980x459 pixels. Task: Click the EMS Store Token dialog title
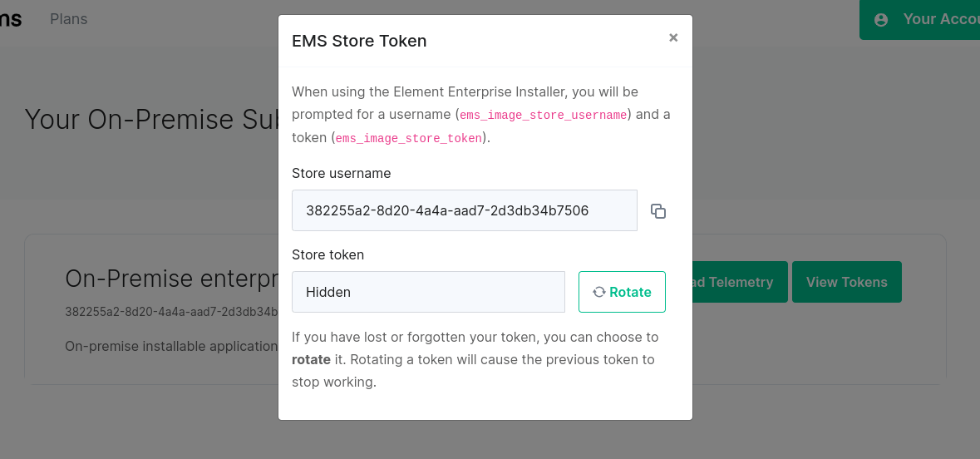click(359, 41)
